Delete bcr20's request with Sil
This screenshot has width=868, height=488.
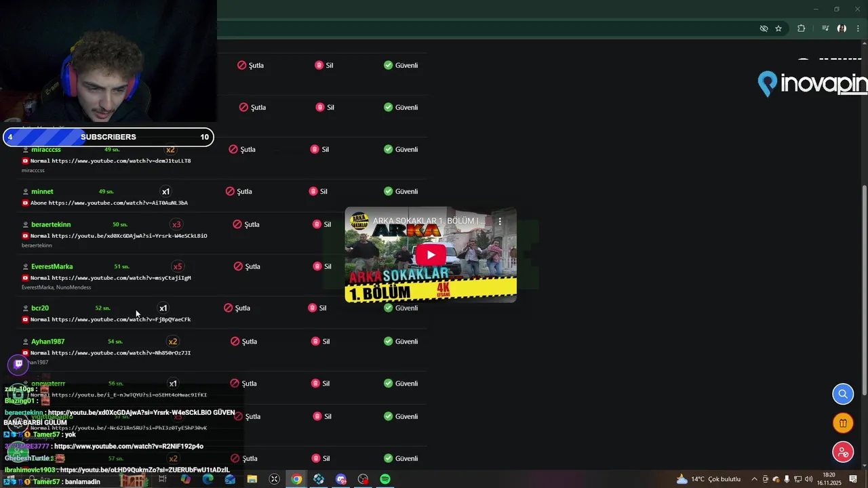317,308
